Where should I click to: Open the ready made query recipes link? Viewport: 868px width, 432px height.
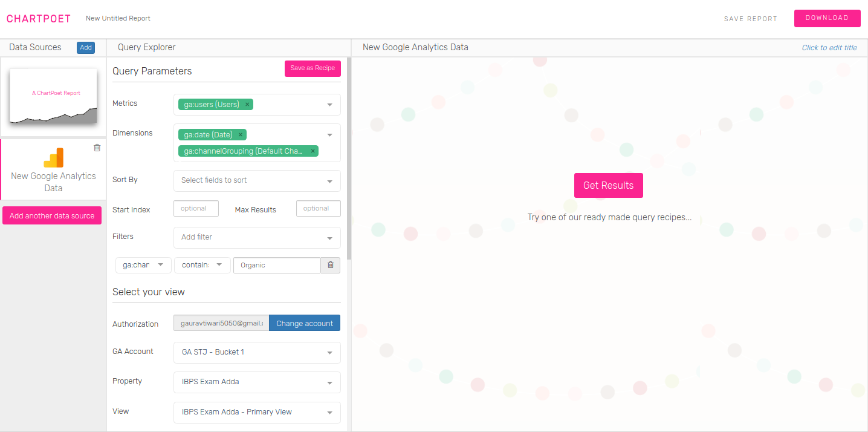coord(609,217)
